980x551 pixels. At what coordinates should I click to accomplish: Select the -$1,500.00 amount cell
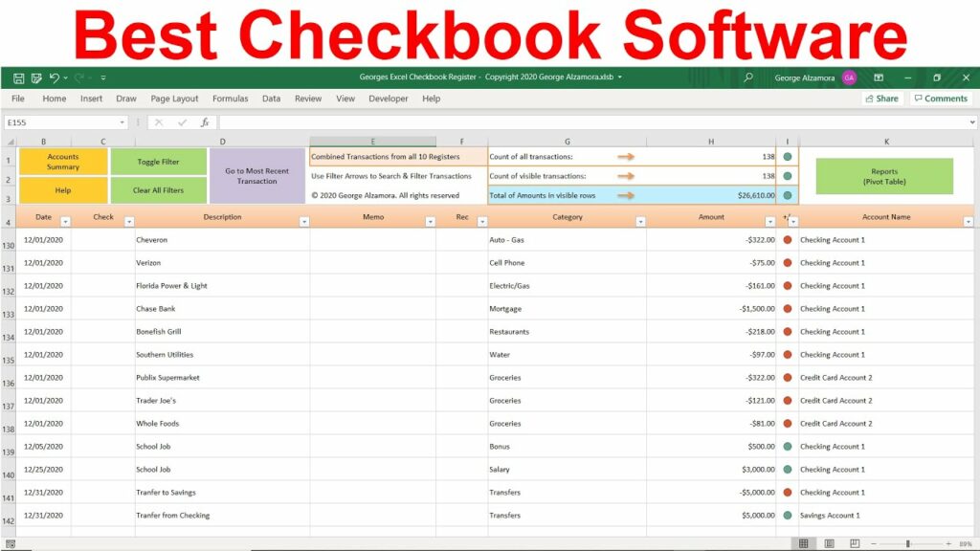711,309
